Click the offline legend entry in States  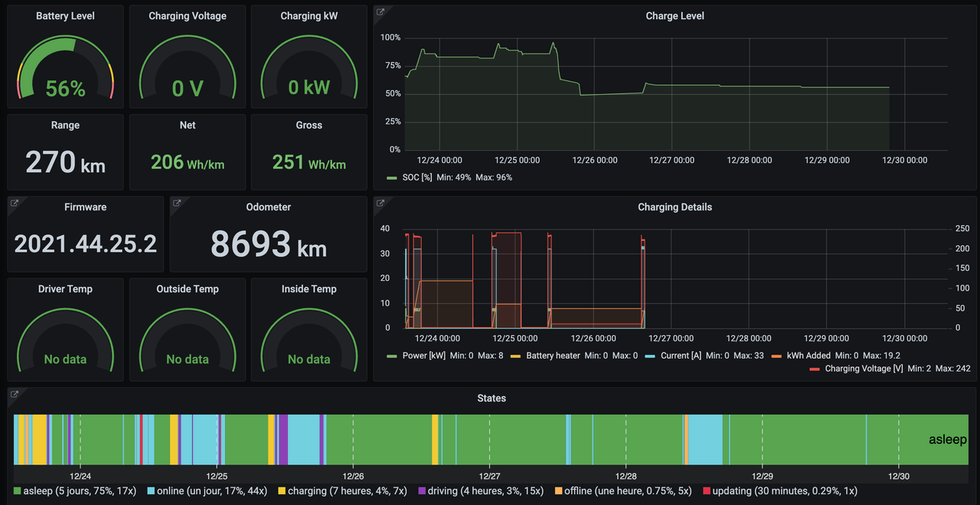pos(623,490)
